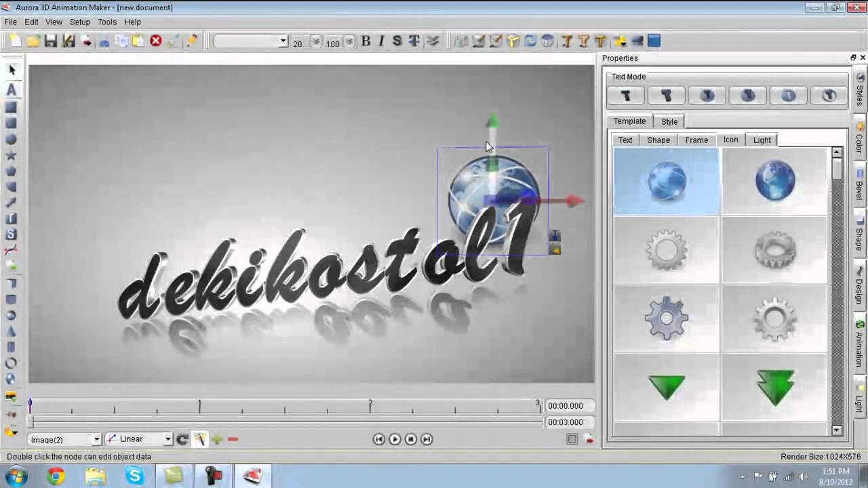Click the yellow-edged cube icon in toolbar
The width and height of the screenshot is (868, 488).
[x=513, y=41]
